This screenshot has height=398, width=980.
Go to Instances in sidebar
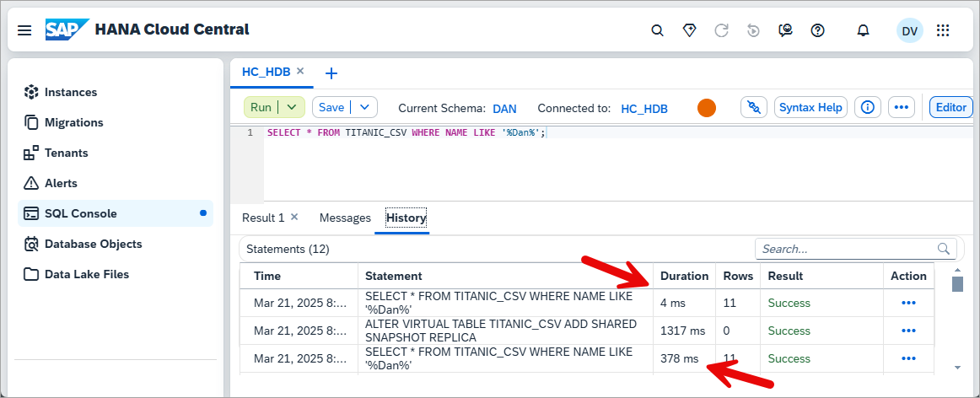pyautogui.click(x=116, y=92)
